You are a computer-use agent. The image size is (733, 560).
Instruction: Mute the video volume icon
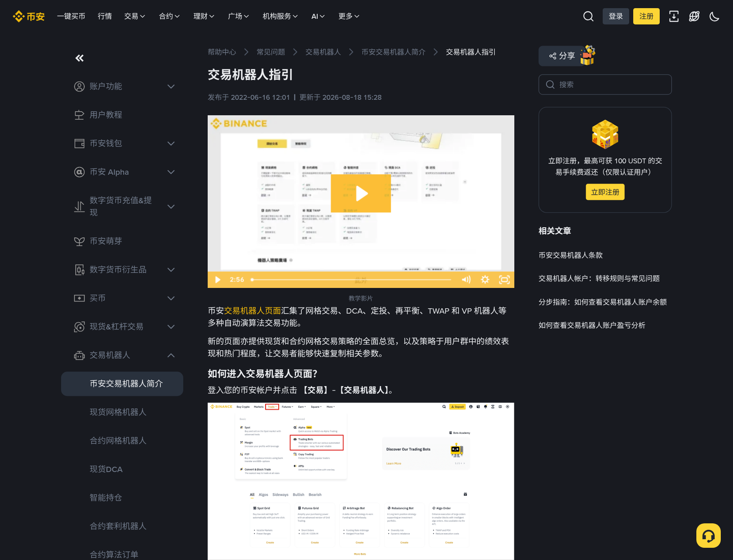click(466, 280)
